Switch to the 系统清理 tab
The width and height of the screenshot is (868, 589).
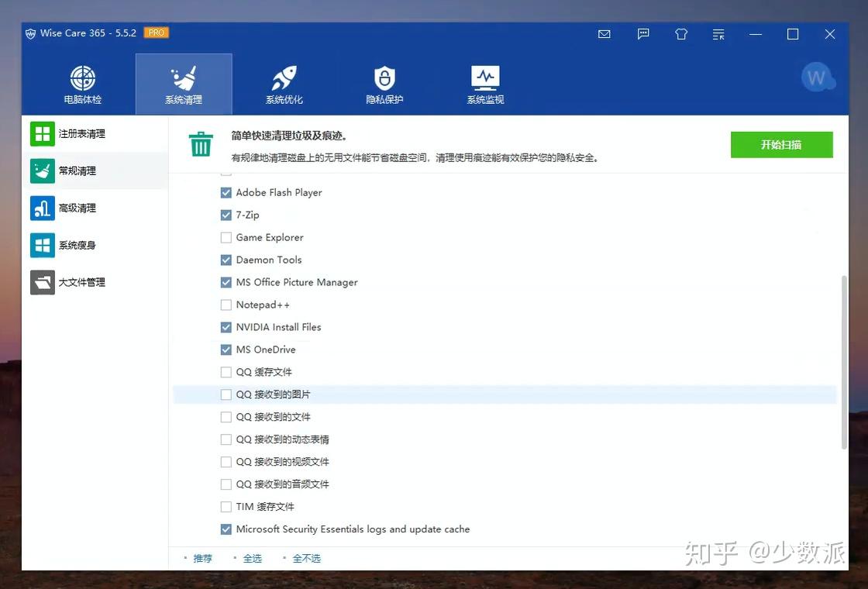183,83
